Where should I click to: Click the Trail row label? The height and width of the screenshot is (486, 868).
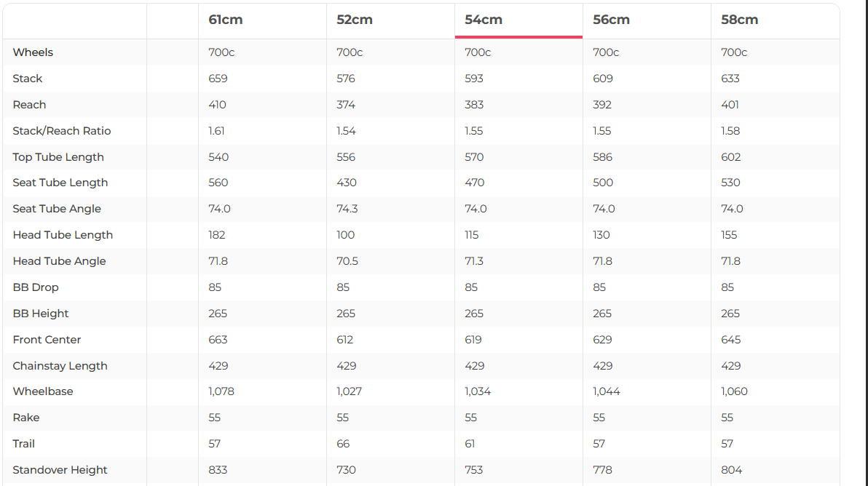point(23,444)
